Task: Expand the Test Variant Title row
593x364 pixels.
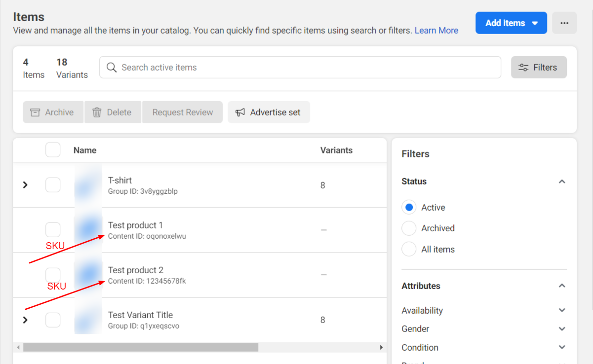Action: coord(25,320)
